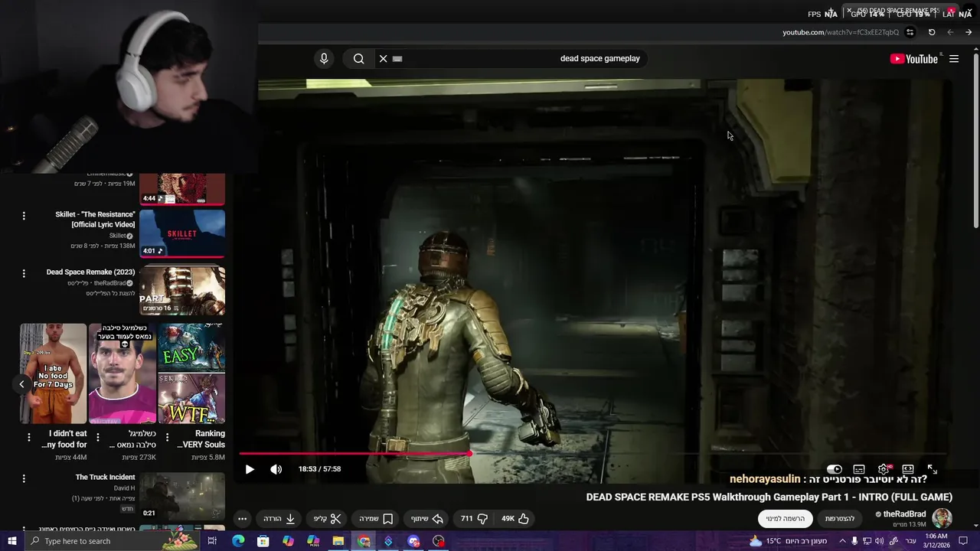980x551 pixels.
Task: Open options for 'I didn't eat' short
Action: coord(29,438)
